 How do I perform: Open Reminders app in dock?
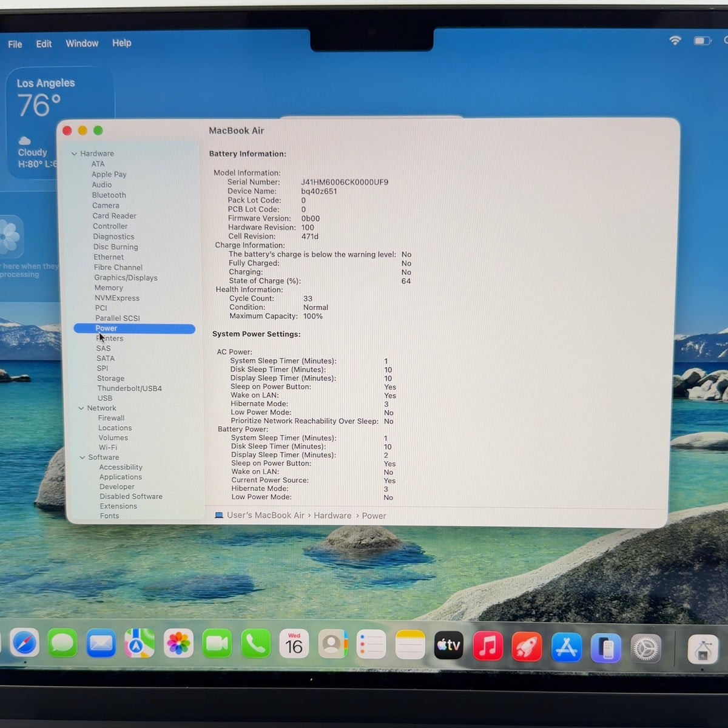click(x=371, y=644)
